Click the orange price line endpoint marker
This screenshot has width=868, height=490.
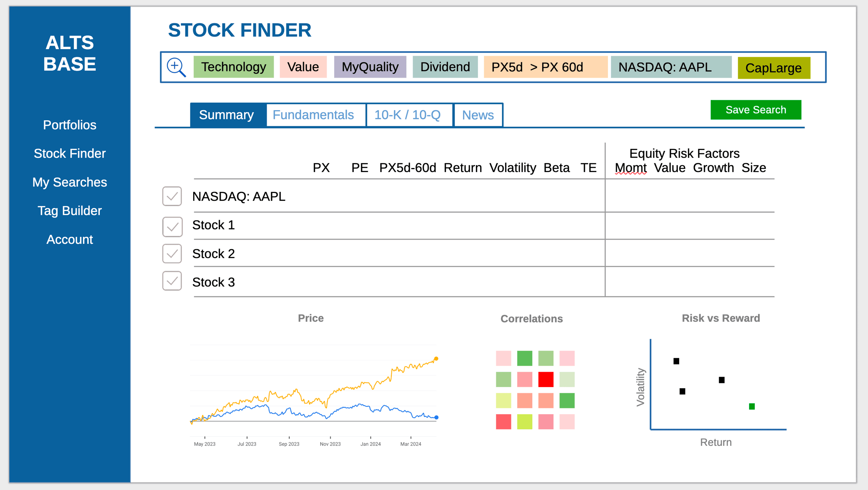click(x=436, y=359)
